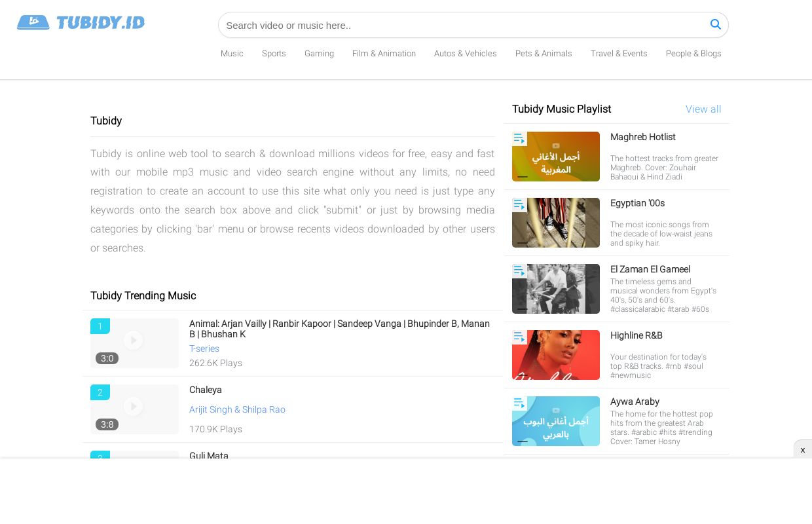Click the Egyptian '00s playlist icon
The height and width of the screenshot is (524, 812).
tap(519, 204)
